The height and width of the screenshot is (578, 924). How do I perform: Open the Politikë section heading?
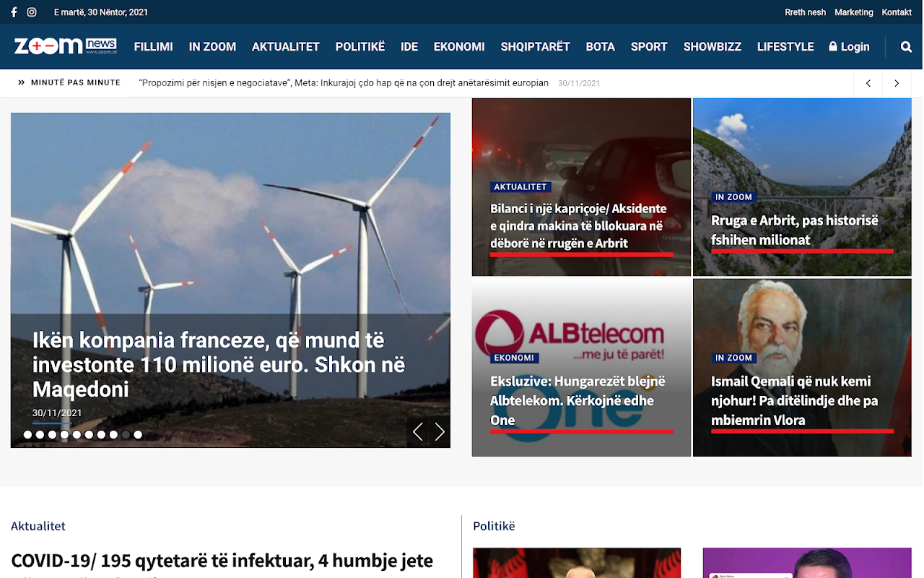[x=494, y=526]
